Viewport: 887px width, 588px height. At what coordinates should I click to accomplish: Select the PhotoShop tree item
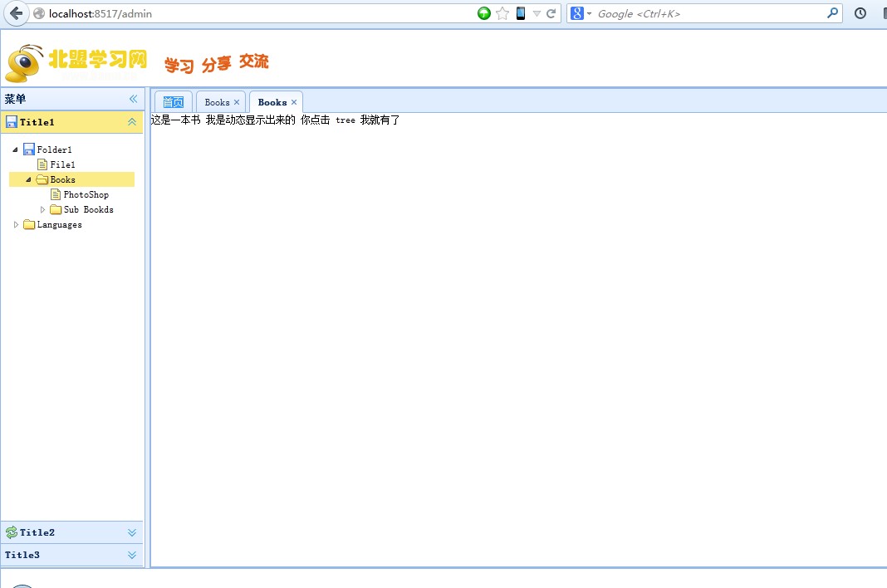tap(86, 195)
